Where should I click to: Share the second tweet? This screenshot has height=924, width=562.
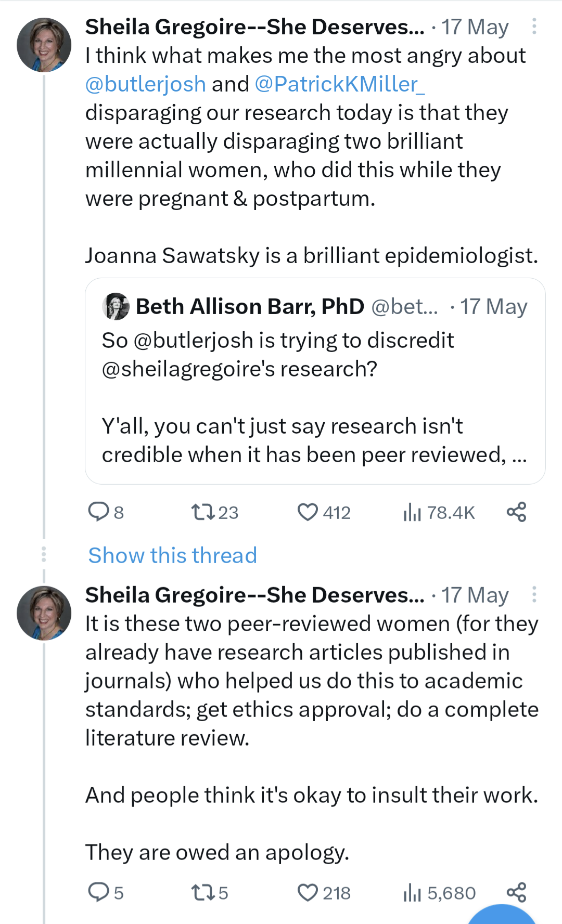[x=516, y=892]
